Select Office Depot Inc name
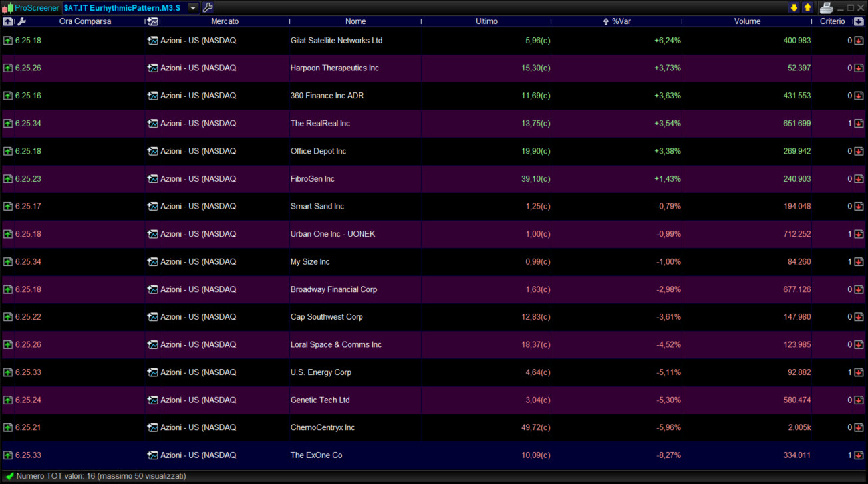 point(319,151)
